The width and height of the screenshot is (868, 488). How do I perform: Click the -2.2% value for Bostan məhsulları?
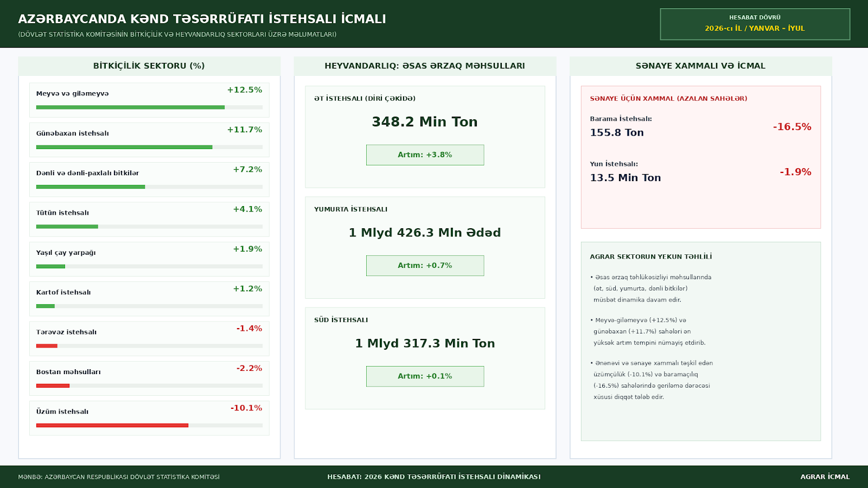coord(249,368)
